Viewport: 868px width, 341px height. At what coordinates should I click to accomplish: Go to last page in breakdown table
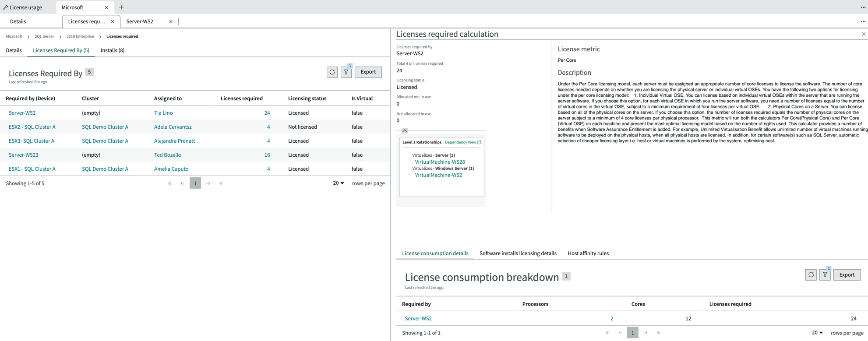(x=658, y=333)
